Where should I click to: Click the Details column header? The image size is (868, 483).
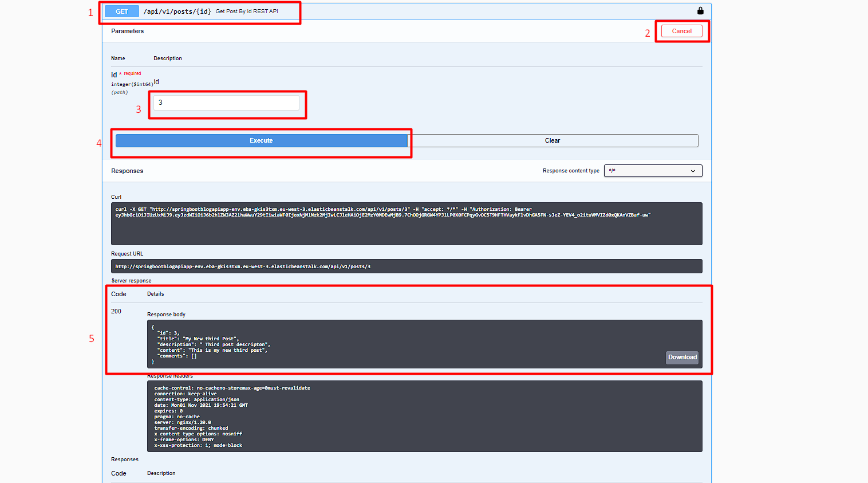(155, 294)
